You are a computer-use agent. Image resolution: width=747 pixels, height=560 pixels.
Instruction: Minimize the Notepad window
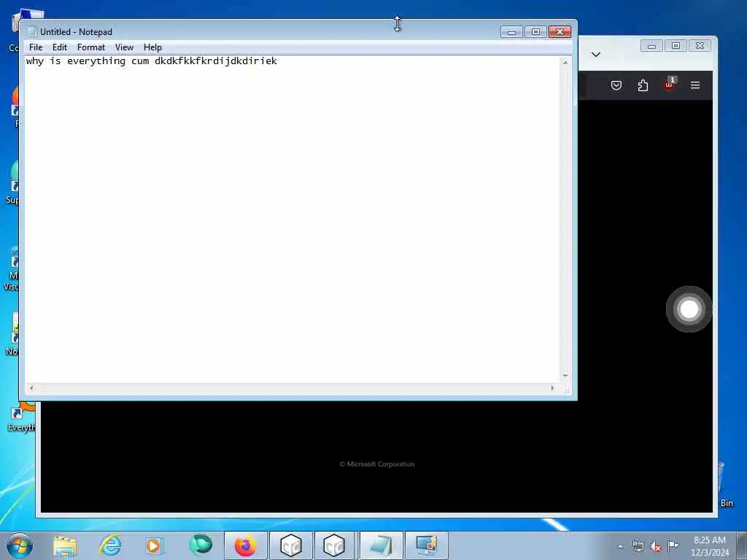pyautogui.click(x=511, y=32)
